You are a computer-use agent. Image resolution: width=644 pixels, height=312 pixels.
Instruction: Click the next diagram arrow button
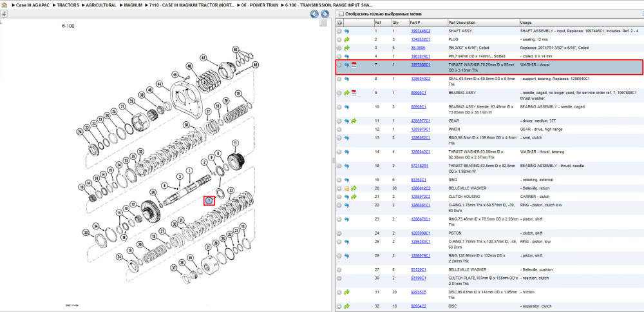[x=325, y=14]
